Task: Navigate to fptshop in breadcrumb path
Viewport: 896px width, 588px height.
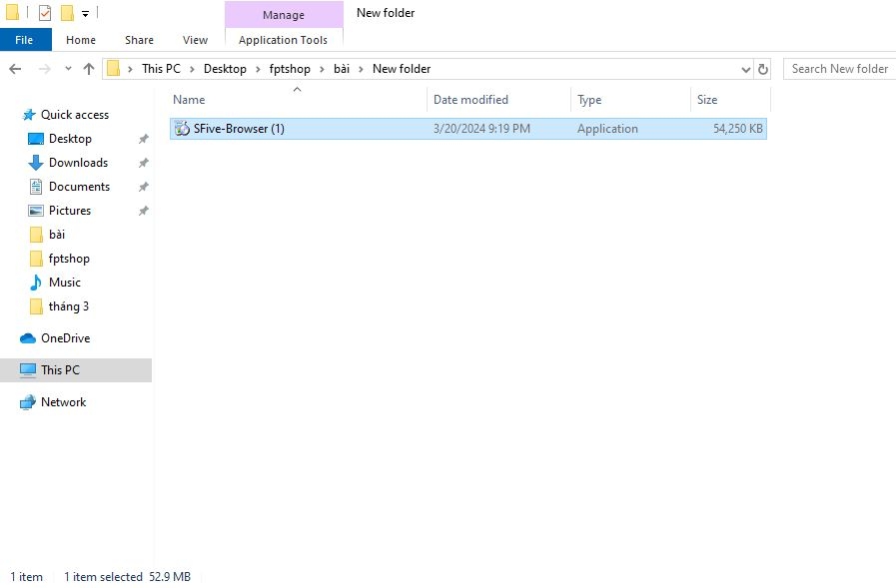Action: (x=290, y=69)
